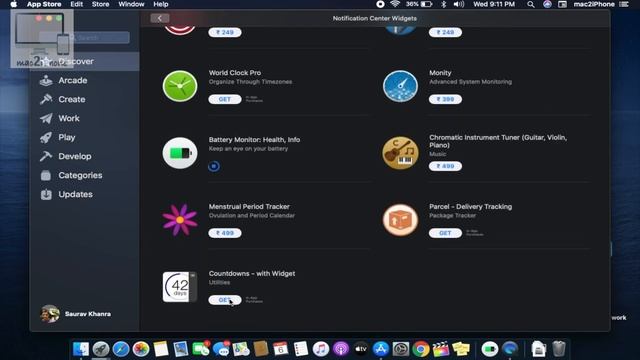Open Battery Monitor: Health, Info title

(254, 140)
